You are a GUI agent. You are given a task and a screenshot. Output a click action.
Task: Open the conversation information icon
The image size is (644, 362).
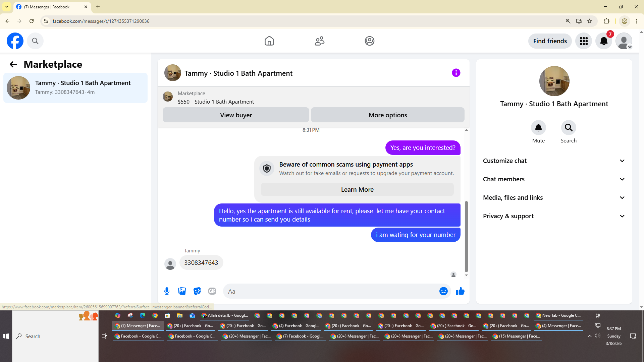pyautogui.click(x=456, y=73)
